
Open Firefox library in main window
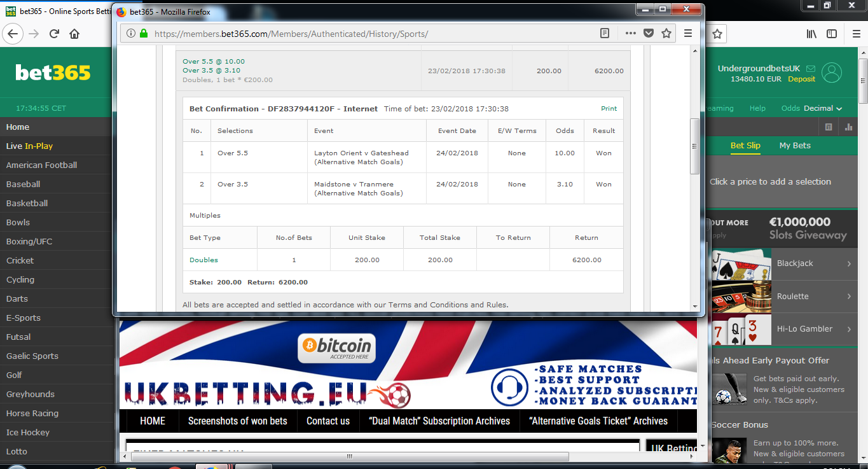click(811, 34)
